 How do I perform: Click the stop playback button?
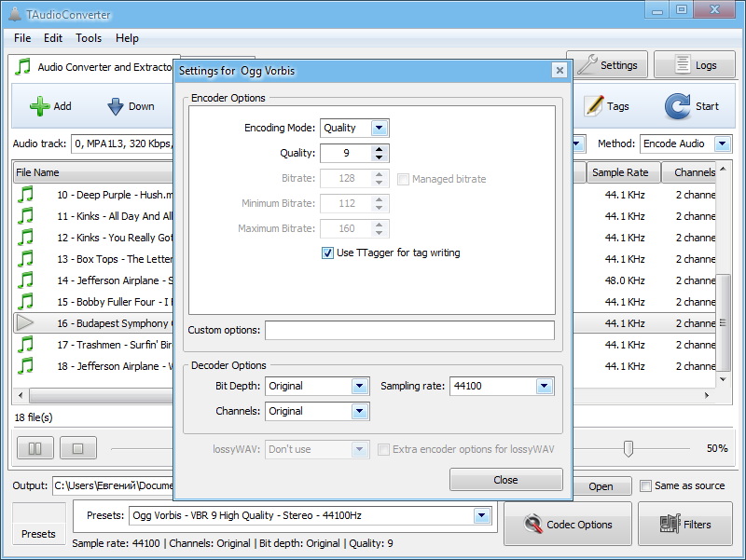[78, 448]
